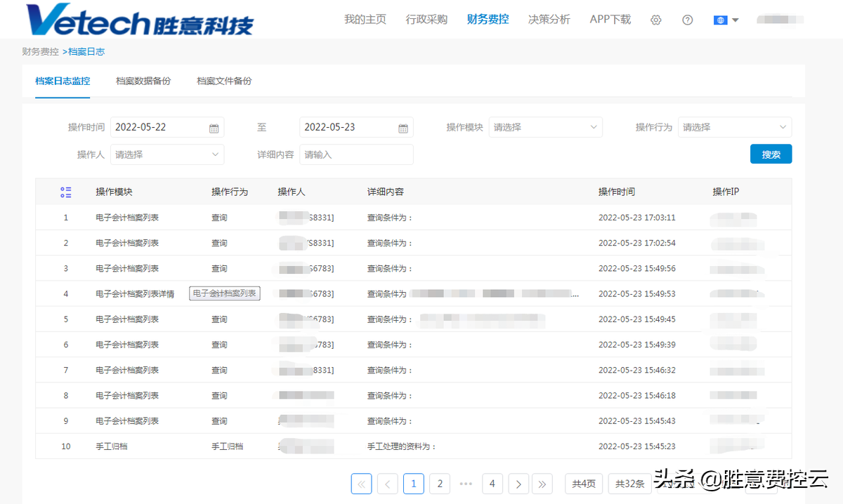
Task: Switch to 档案数据备份 tab
Action: [143, 81]
